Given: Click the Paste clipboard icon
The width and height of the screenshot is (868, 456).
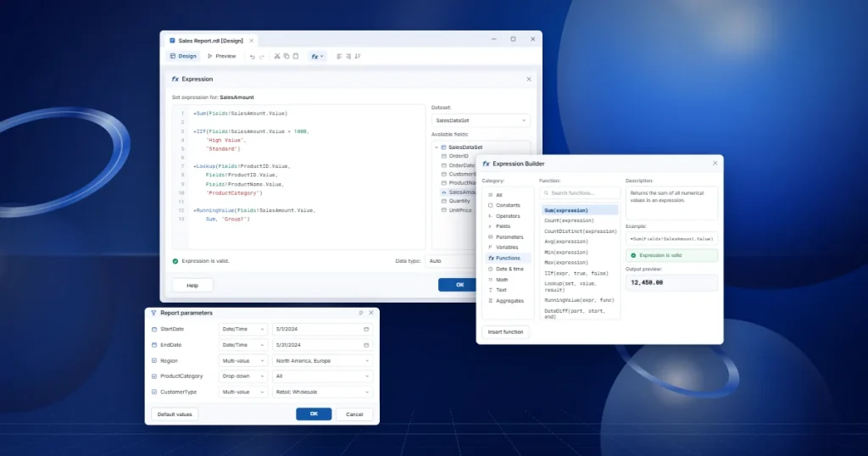Looking at the screenshot, I should click(296, 57).
